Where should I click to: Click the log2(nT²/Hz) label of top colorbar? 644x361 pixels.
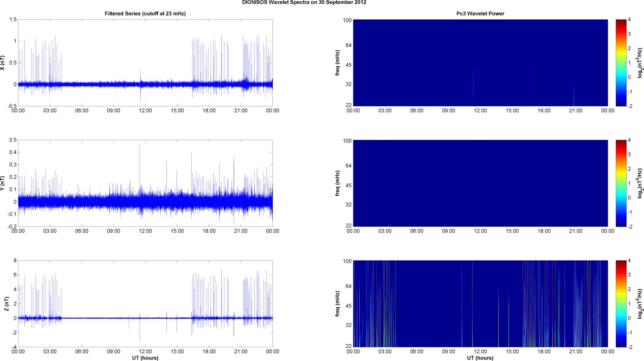point(640,63)
